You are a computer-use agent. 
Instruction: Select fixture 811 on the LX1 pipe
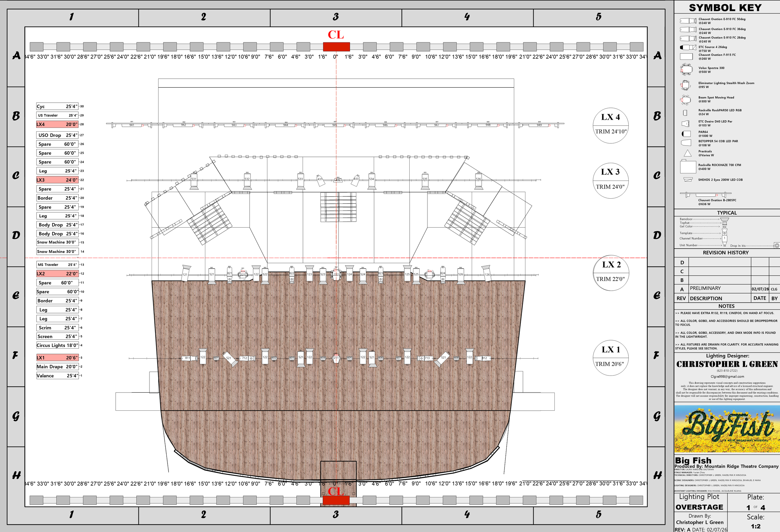pos(189,358)
